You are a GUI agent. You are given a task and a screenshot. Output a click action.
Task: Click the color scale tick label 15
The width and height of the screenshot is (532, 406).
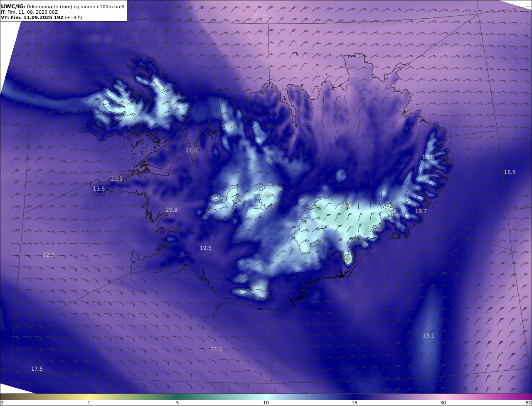click(355, 403)
